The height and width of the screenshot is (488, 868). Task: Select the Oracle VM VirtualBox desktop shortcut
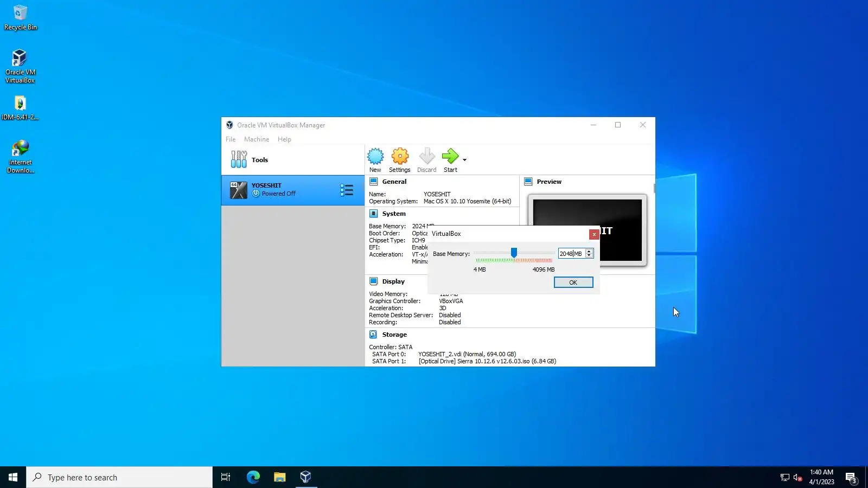[x=20, y=66]
